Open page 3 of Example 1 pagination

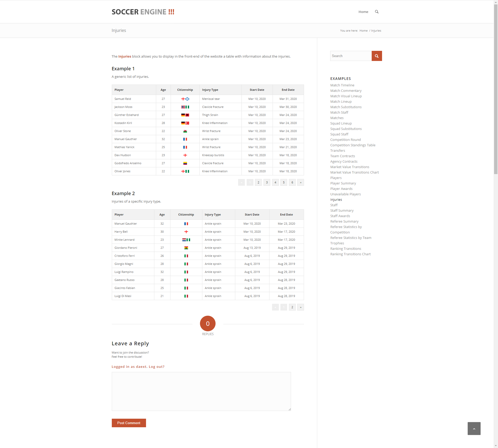pyautogui.click(x=267, y=182)
